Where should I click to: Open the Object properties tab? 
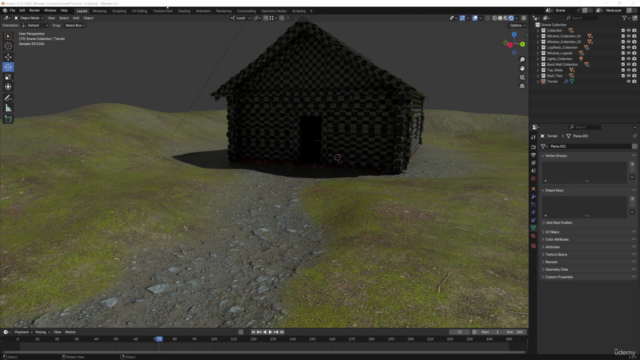click(x=533, y=189)
